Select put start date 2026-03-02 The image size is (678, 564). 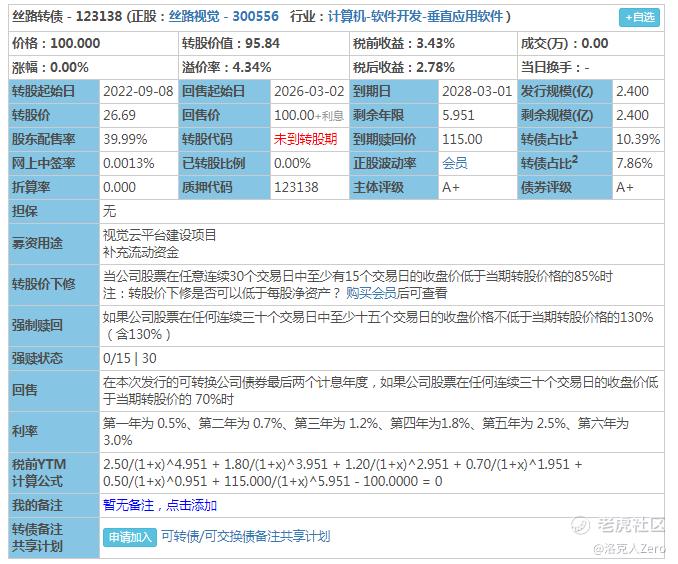(309, 91)
